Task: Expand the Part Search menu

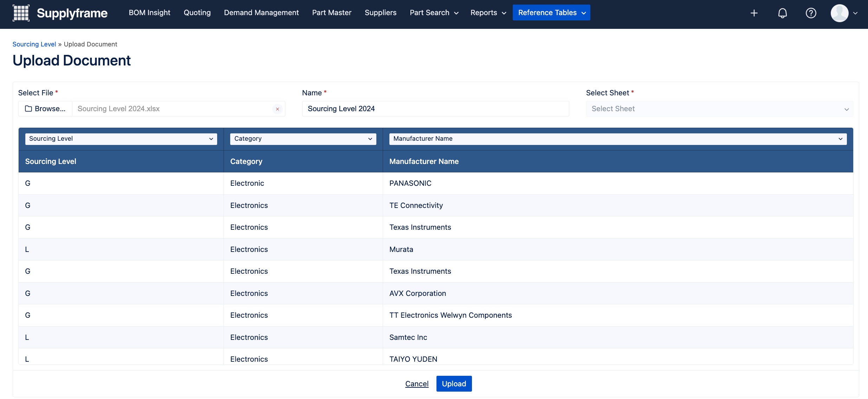Action: 434,13
